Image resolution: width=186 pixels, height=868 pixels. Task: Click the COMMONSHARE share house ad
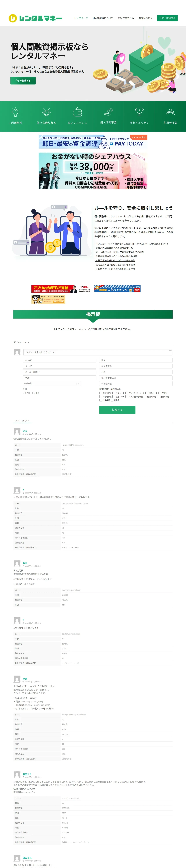coord(93,171)
